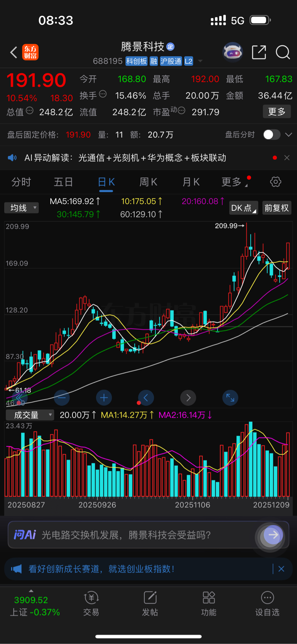
Task: Tap the magenta 20:160.08 MA value
Action: [x=203, y=202]
